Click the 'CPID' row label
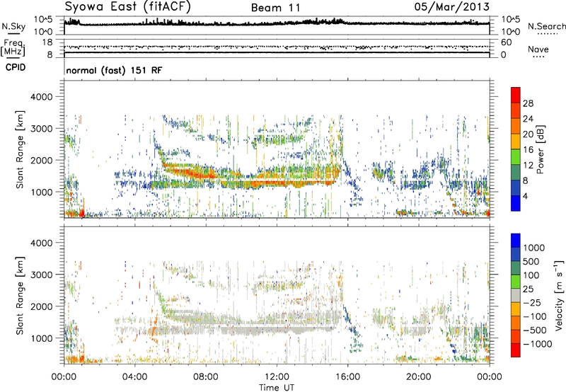The image size is (566, 392). point(15,67)
